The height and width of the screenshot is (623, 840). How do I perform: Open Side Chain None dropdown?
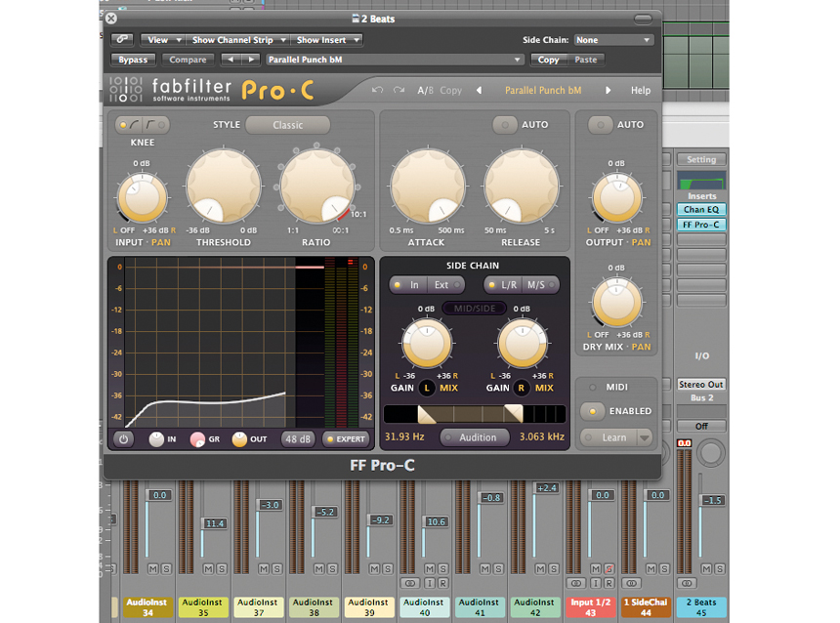[x=613, y=40]
